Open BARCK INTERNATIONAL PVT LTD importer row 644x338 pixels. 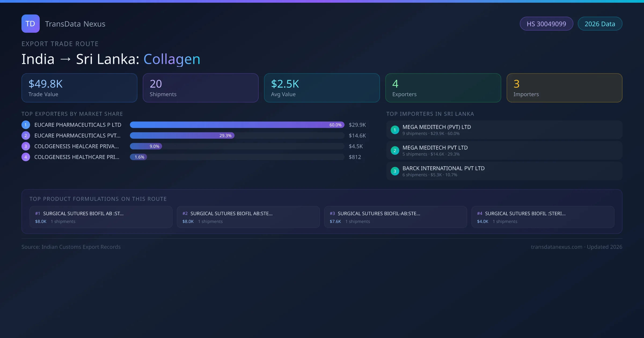click(504, 171)
